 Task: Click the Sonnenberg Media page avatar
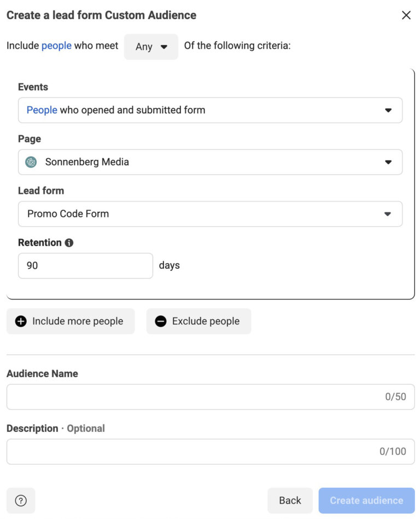tap(30, 162)
